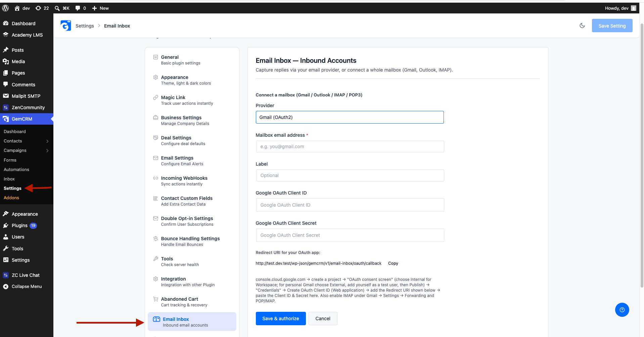Open the Incoming WebHooks settings tab

pos(192,181)
